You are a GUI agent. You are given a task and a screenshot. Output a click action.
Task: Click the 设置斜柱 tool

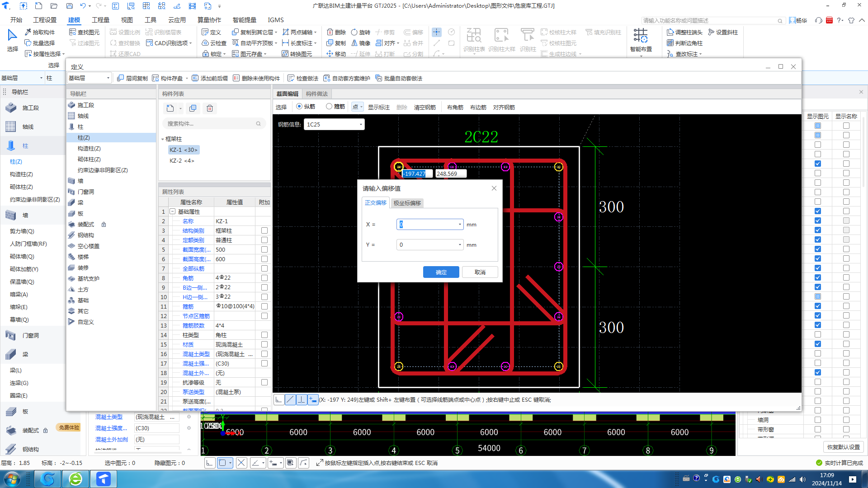(723, 32)
